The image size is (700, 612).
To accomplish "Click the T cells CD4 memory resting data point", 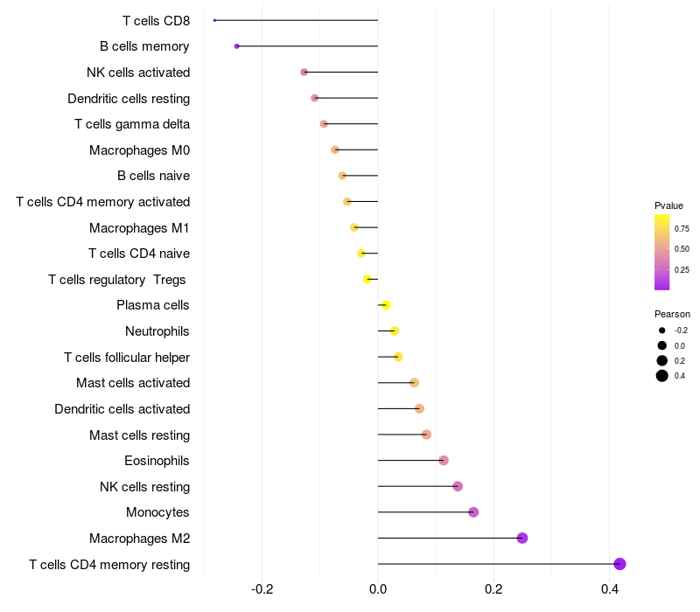I will (x=619, y=564).
